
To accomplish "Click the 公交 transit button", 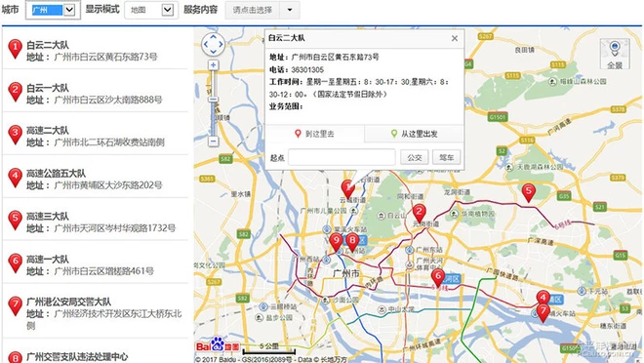I will (415, 157).
